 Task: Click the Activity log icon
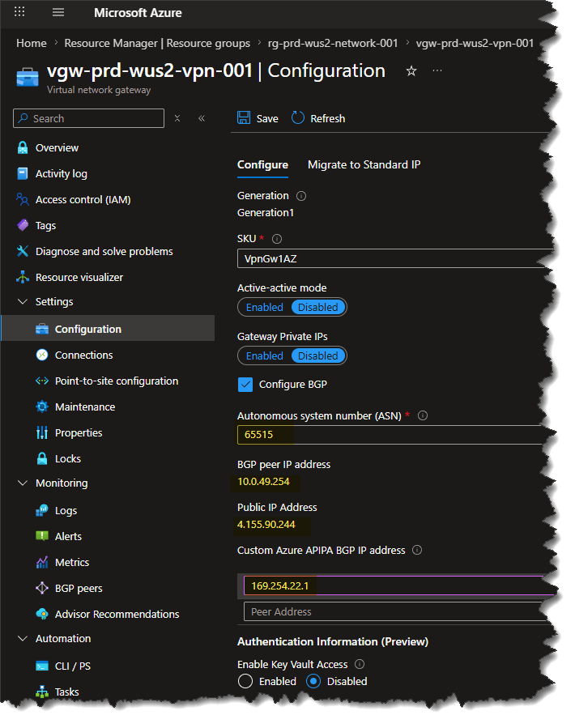point(23,173)
